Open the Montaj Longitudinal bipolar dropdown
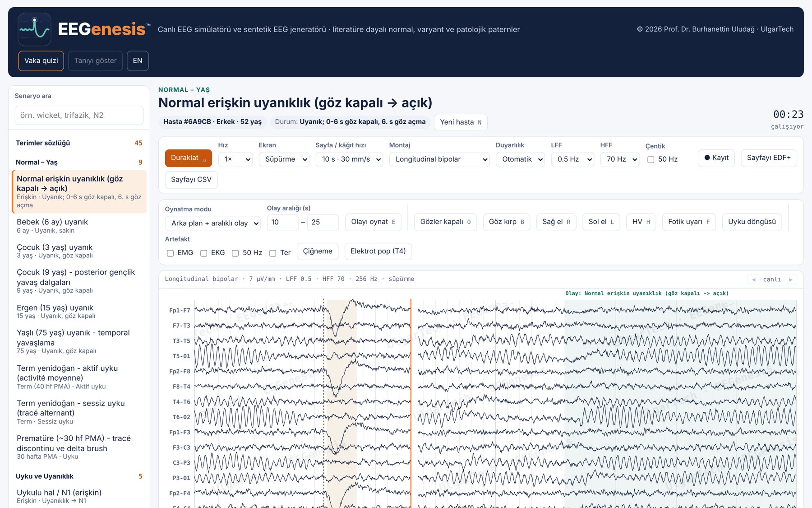Screen dimensions: 812x508 pos(439,159)
